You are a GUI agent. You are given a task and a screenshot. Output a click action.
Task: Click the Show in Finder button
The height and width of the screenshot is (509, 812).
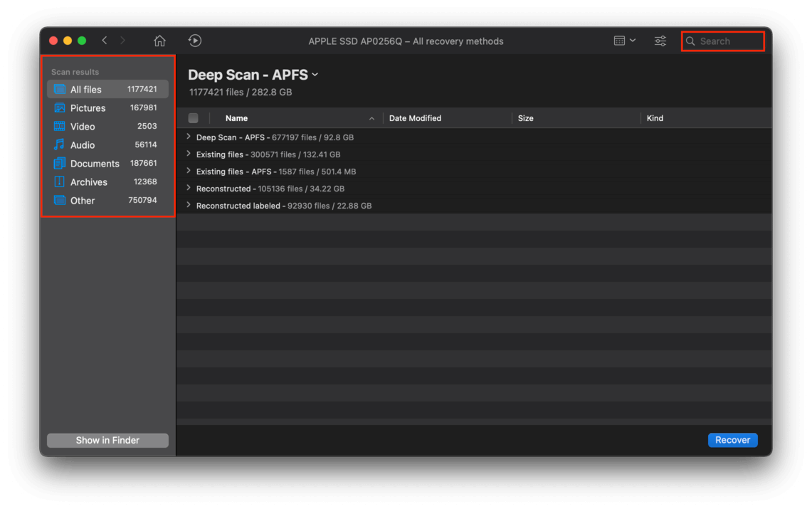(107, 440)
